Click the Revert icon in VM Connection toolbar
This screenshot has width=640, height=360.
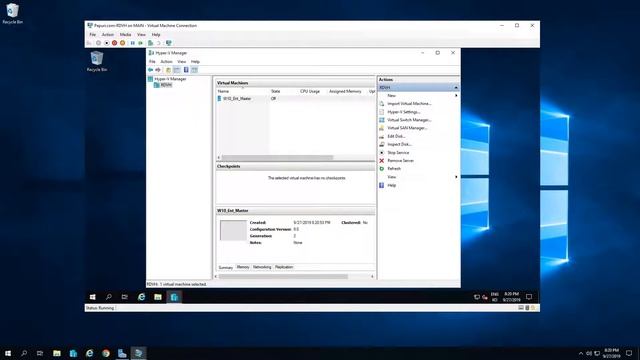[x=159, y=43]
